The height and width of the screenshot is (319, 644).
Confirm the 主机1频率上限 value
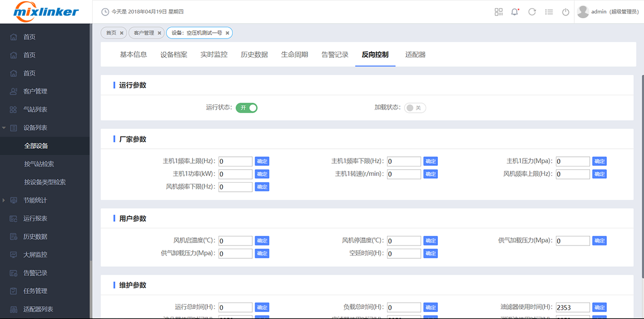tap(262, 161)
